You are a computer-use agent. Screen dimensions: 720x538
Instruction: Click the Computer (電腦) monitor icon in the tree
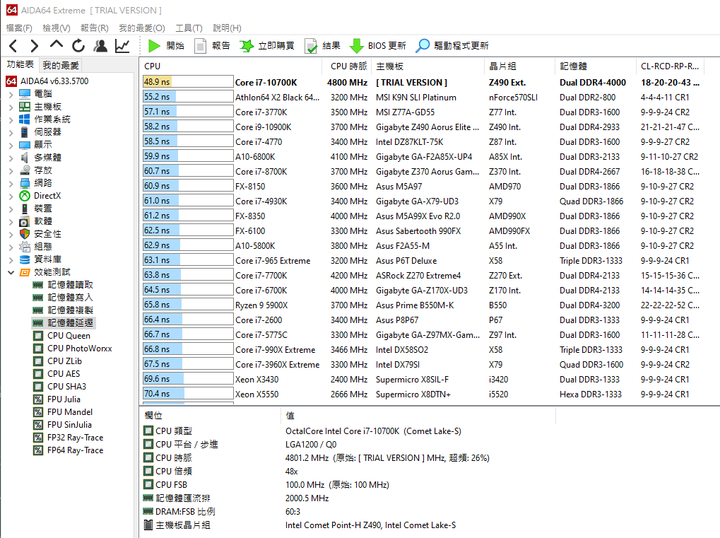(25, 94)
